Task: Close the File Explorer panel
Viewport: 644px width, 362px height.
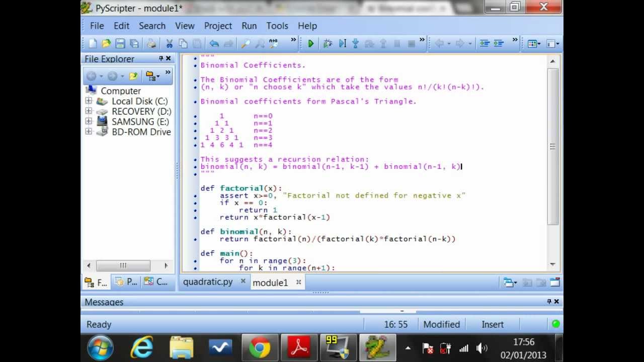Action: tap(169, 59)
